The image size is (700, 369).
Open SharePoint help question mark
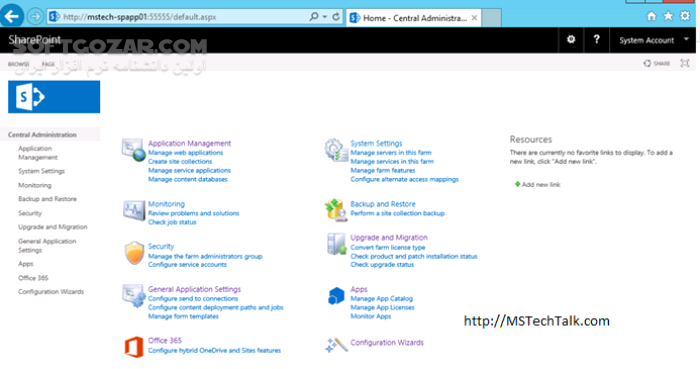596,39
